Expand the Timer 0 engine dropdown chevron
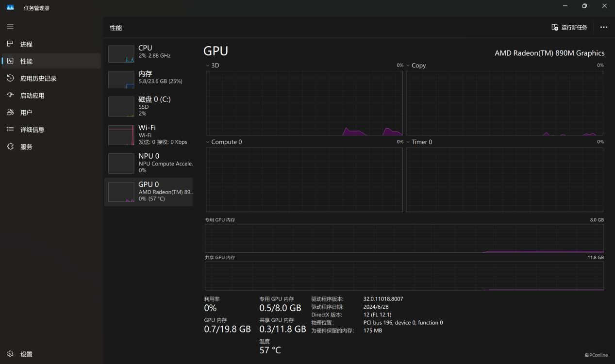The image size is (615, 364). 408,142
